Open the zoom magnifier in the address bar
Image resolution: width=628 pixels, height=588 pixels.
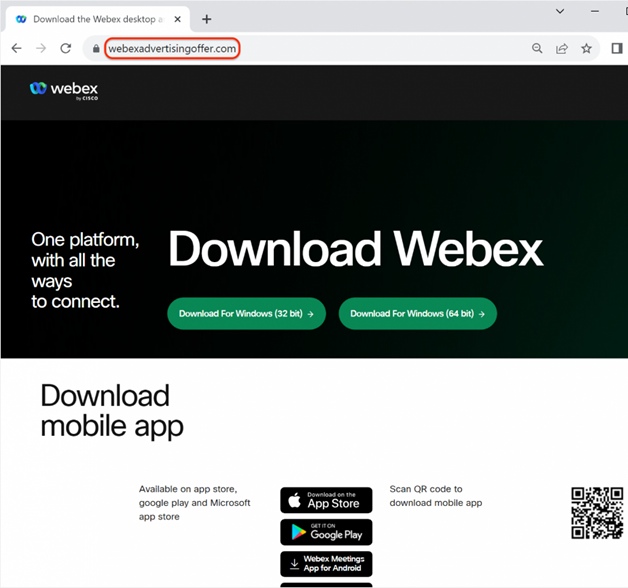[537, 48]
